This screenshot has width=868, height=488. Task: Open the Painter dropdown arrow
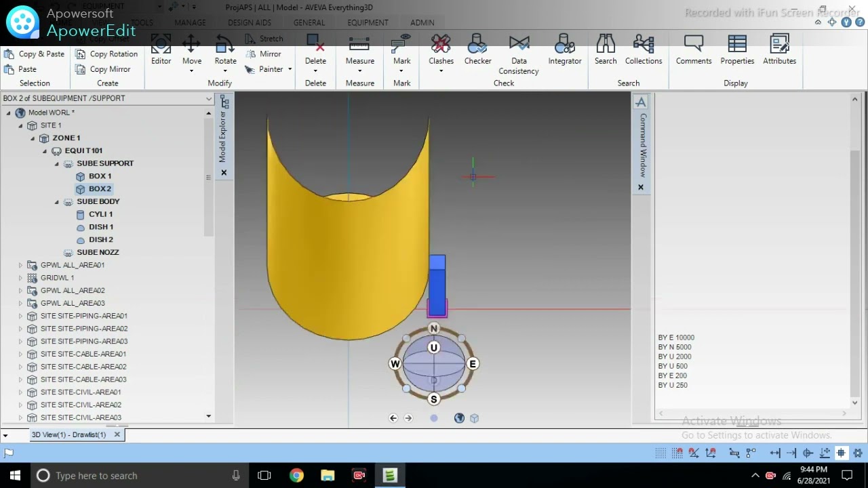click(x=290, y=69)
